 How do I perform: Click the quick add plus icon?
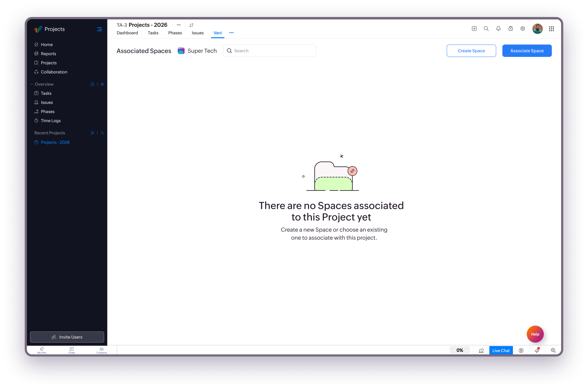coord(474,29)
